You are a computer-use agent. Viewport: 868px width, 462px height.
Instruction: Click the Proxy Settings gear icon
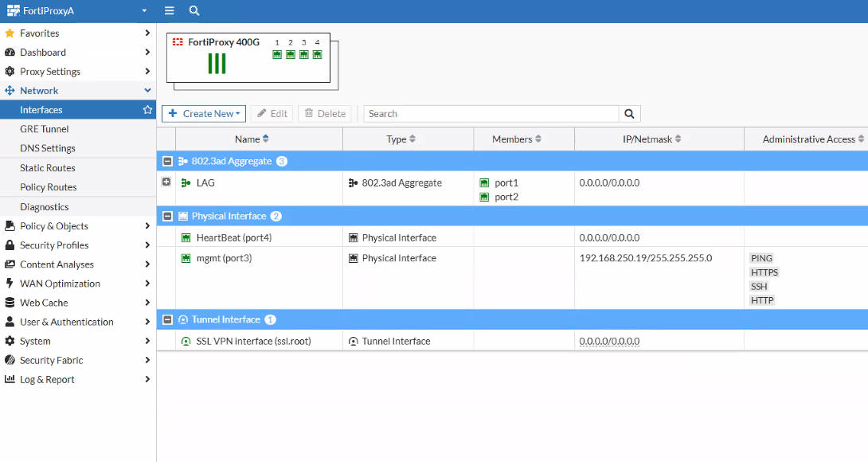point(10,72)
